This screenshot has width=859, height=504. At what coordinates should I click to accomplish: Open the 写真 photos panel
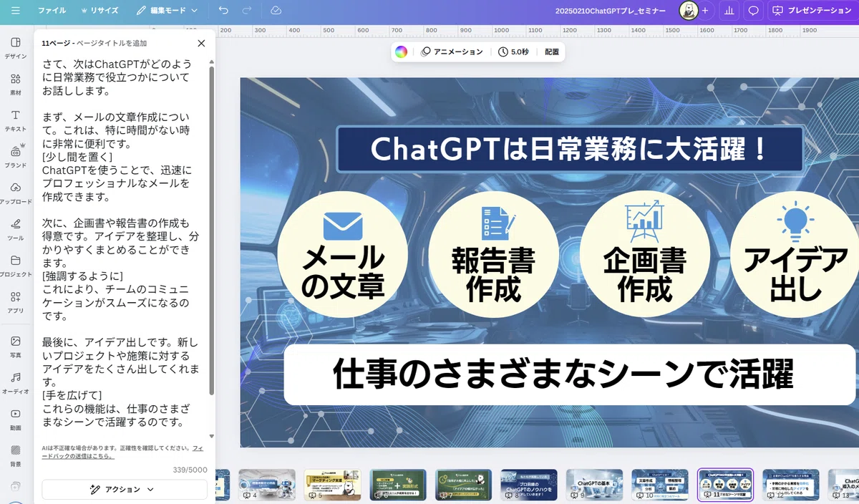pos(16,346)
